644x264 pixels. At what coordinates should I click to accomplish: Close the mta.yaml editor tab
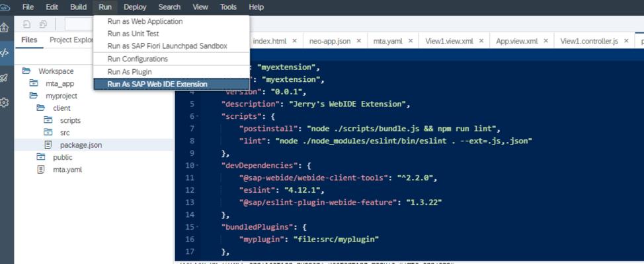click(x=411, y=41)
